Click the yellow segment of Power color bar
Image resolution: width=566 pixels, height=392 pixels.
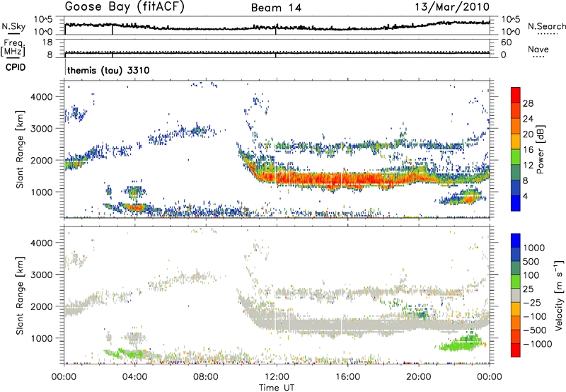[x=516, y=142]
